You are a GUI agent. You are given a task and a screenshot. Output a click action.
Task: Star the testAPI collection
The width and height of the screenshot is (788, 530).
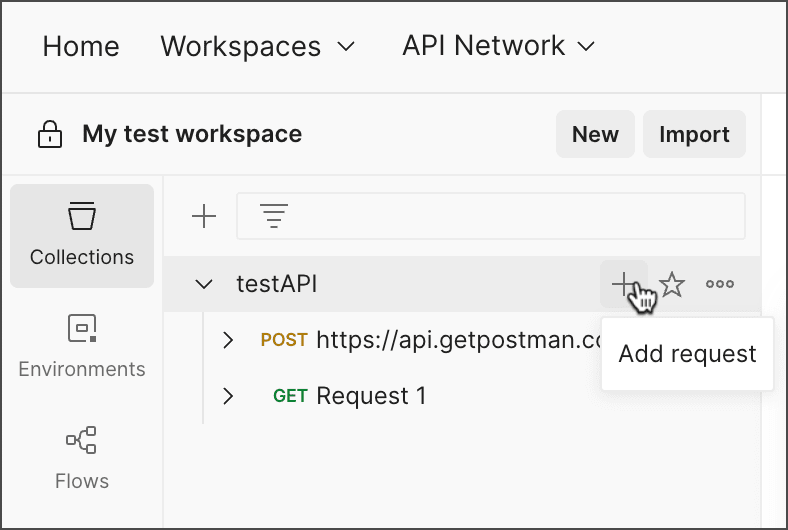(673, 285)
